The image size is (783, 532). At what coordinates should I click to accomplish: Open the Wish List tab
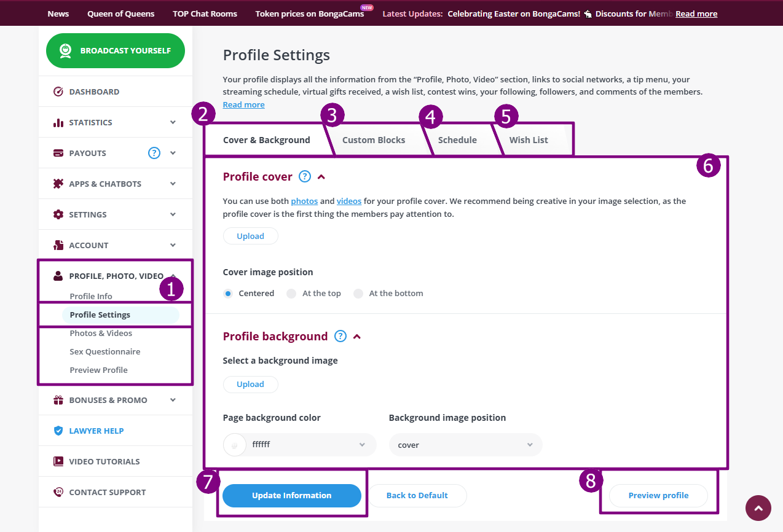click(x=529, y=140)
